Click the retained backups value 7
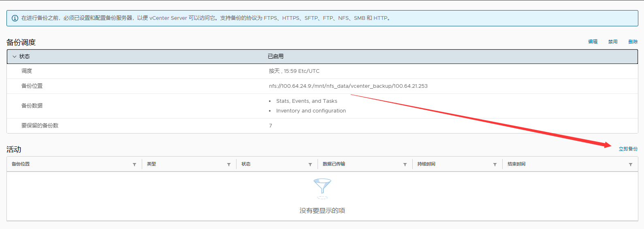Image resolution: width=644 pixels, height=229 pixels. [x=271, y=126]
